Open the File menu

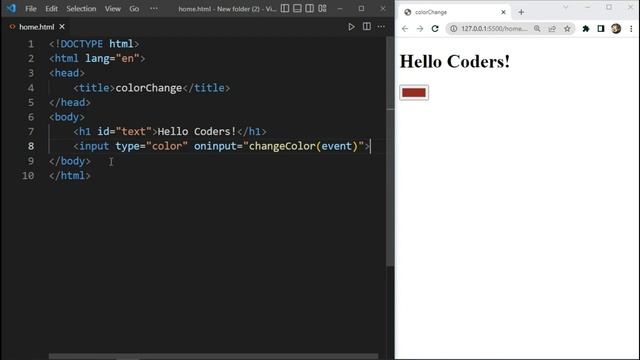(x=31, y=9)
